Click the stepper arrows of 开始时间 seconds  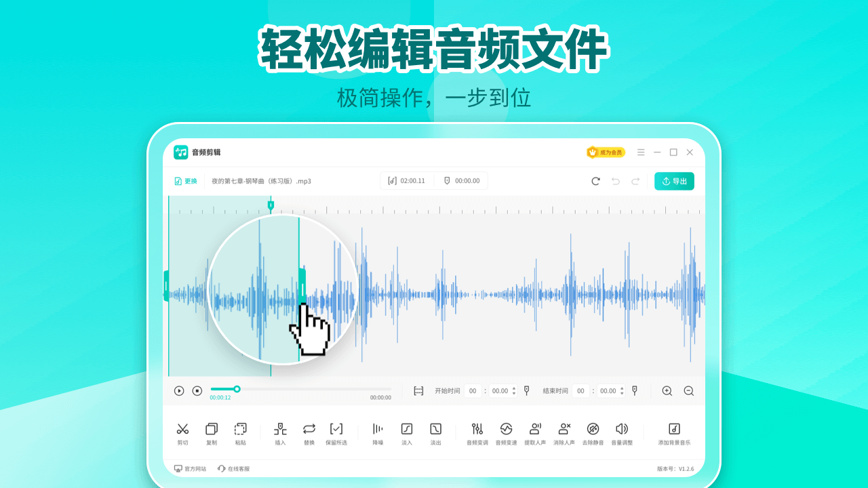[514, 390]
